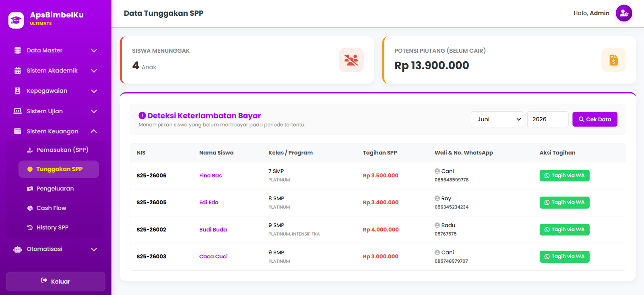
Task: Click the Siswa Menunggak crossed-users icon
Action: click(351, 60)
